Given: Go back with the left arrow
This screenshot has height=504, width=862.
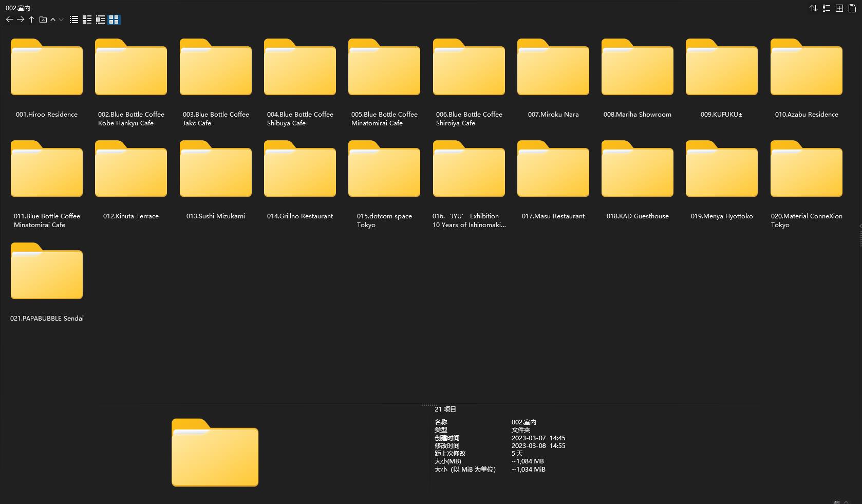Looking at the screenshot, I should coord(9,20).
